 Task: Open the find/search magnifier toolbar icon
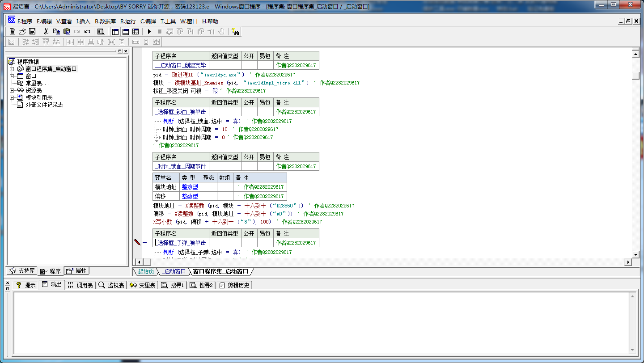click(101, 31)
